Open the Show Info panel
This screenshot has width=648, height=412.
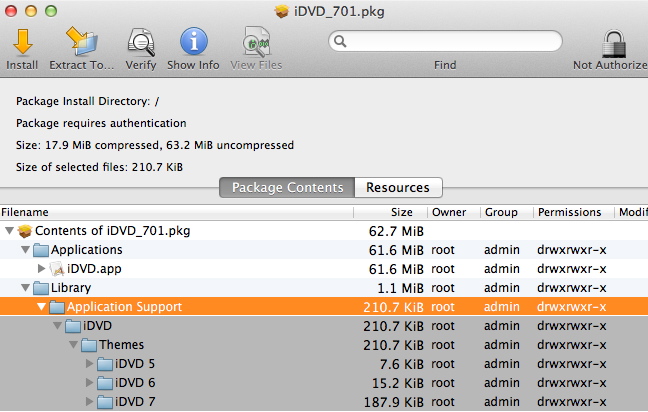tap(193, 41)
